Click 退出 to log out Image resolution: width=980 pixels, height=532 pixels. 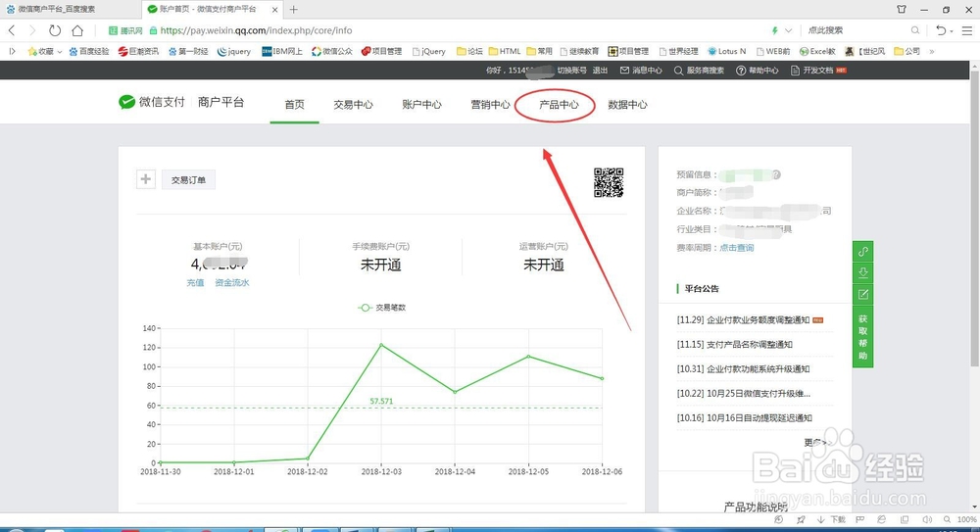coord(600,70)
